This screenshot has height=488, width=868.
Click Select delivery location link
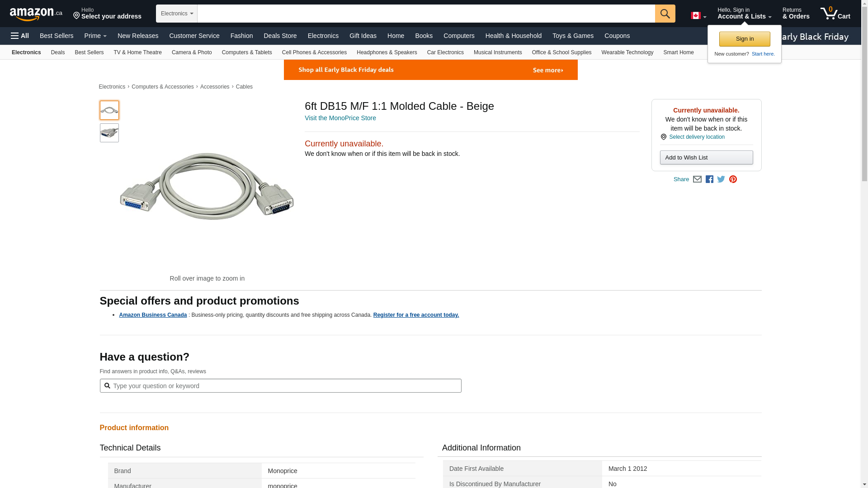696,137
